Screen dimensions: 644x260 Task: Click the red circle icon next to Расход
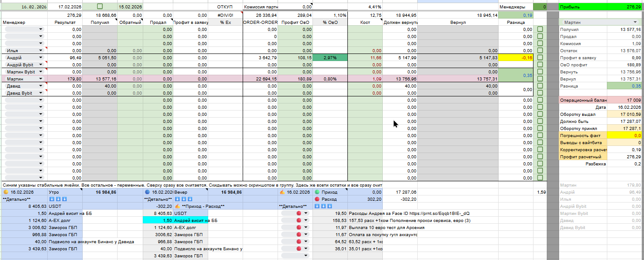[x=317, y=199]
